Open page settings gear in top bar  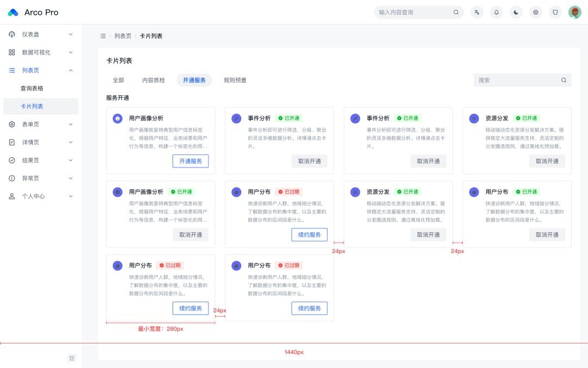[536, 13]
